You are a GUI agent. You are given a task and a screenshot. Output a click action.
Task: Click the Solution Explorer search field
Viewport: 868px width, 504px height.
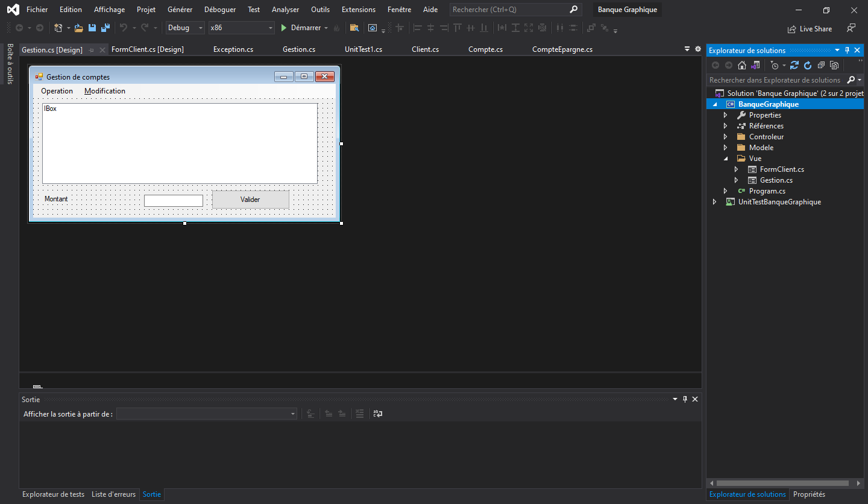point(776,80)
